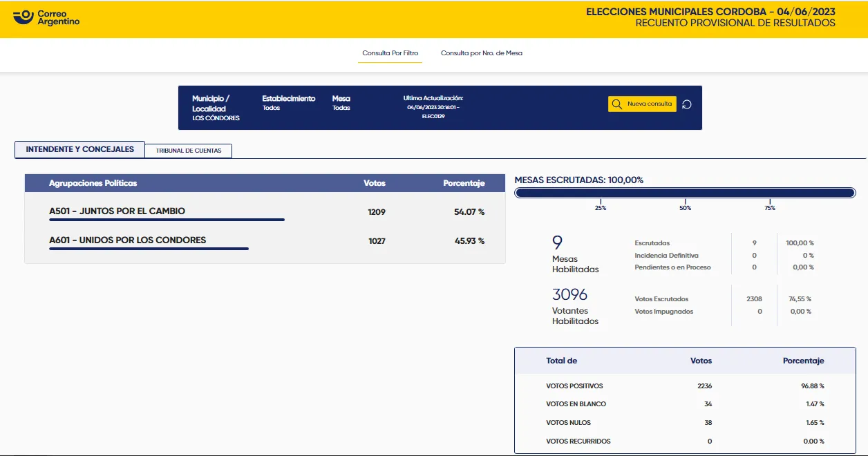Open the Tribunal de Cuentas tab

(189, 151)
